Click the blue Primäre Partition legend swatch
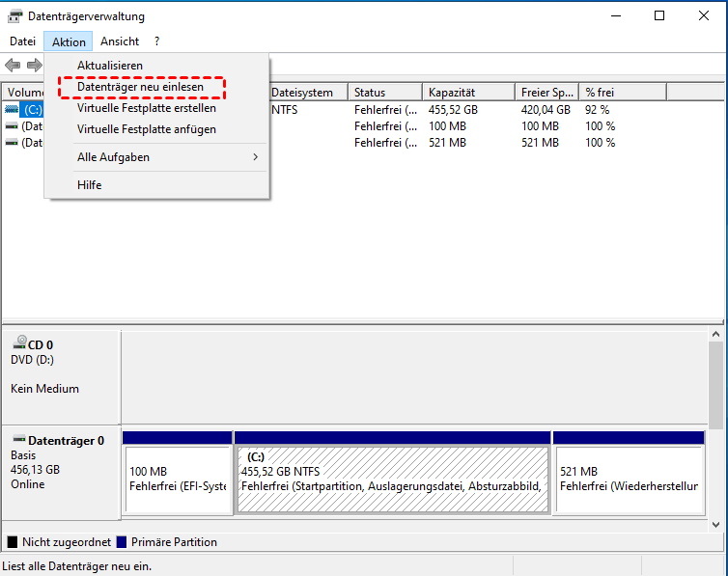The width and height of the screenshot is (728, 576). tap(122, 541)
